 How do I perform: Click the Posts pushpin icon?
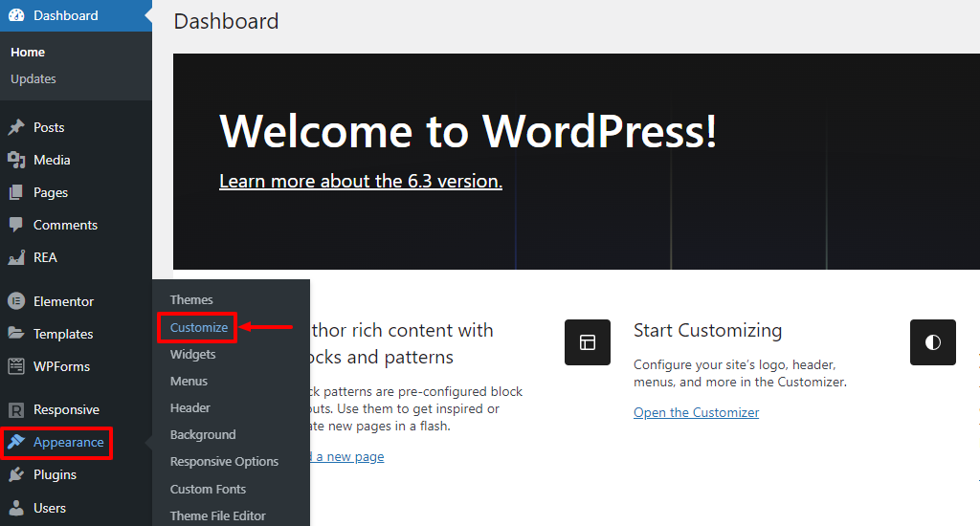16,127
